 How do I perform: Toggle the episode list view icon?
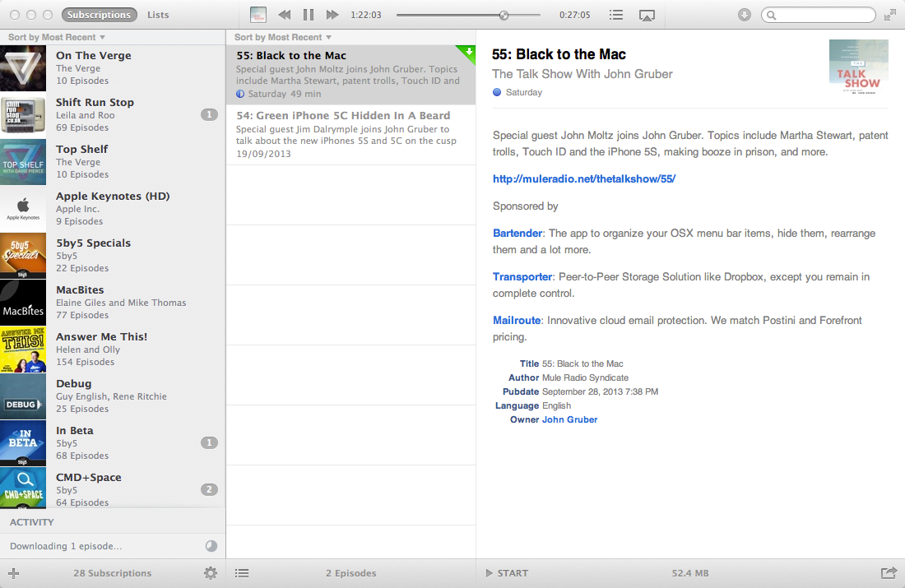tap(242, 573)
